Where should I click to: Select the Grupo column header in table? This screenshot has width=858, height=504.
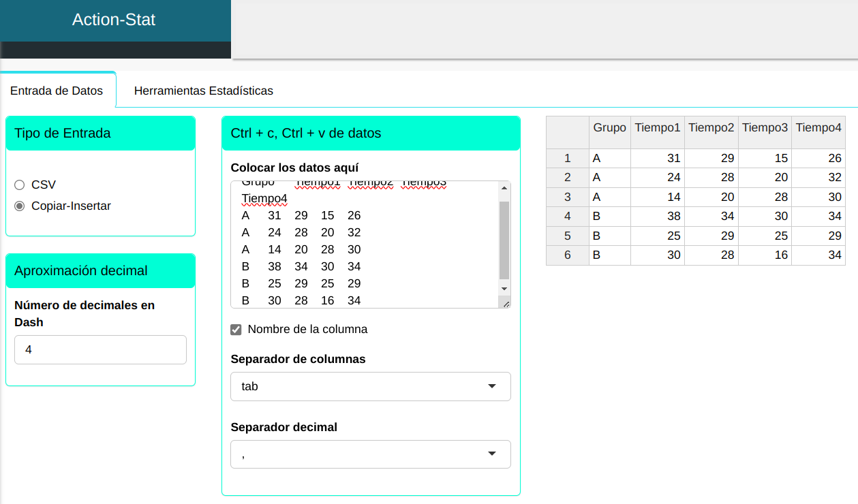(x=609, y=128)
